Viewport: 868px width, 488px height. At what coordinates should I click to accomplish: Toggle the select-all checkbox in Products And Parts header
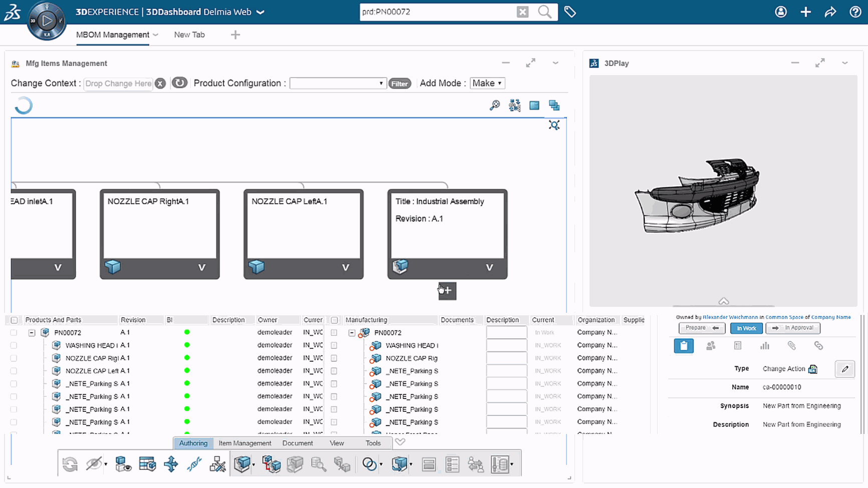pos(14,320)
